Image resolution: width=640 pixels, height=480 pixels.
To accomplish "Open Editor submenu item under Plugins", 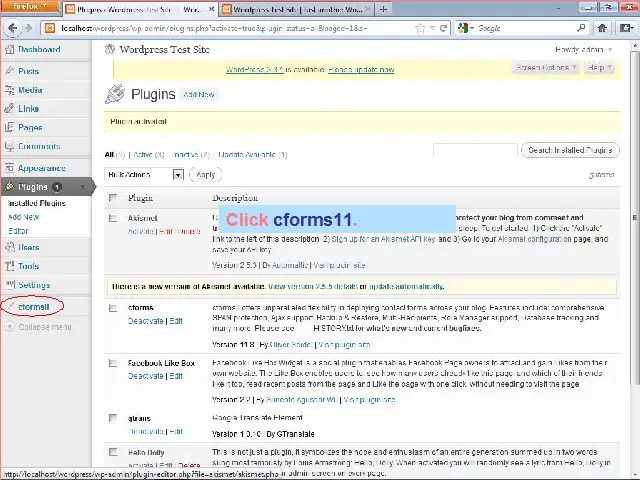I will tap(18, 231).
